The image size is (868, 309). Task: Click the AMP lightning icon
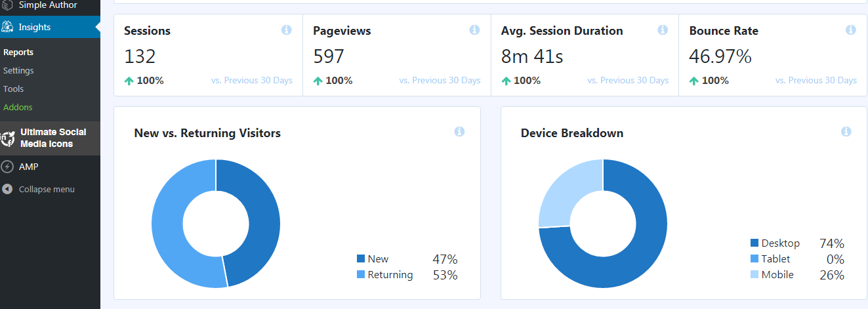coord(7,167)
